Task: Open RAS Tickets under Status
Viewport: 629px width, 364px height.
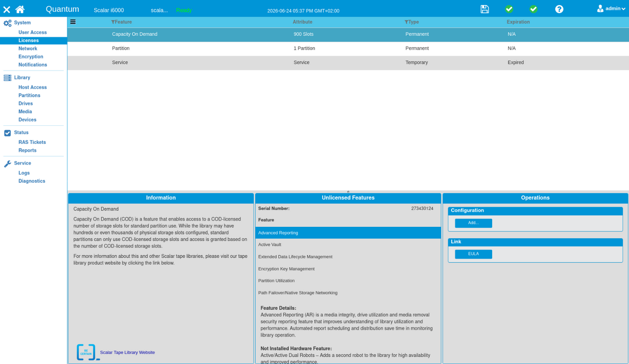Action: click(x=32, y=142)
